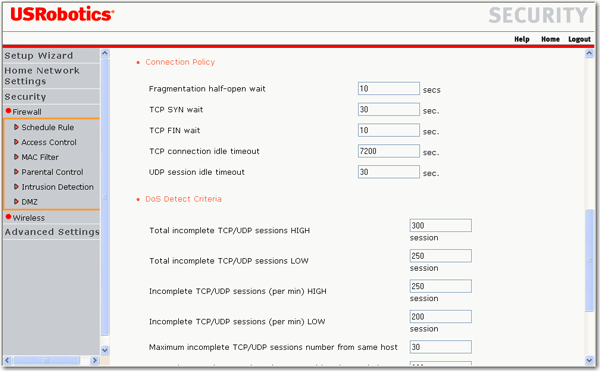Click the arrow icon beside Access Control

click(x=16, y=142)
